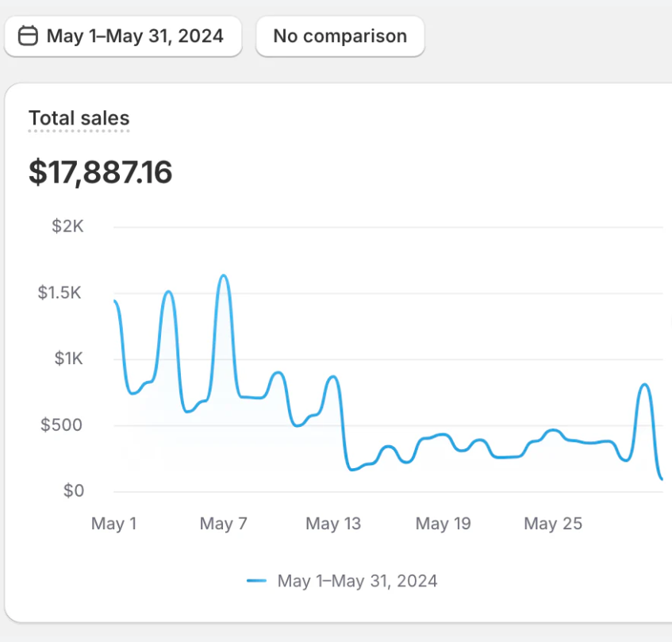The height and width of the screenshot is (642, 672).
Task: Click the calendar icon in the date picker
Action: (x=28, y=37)
